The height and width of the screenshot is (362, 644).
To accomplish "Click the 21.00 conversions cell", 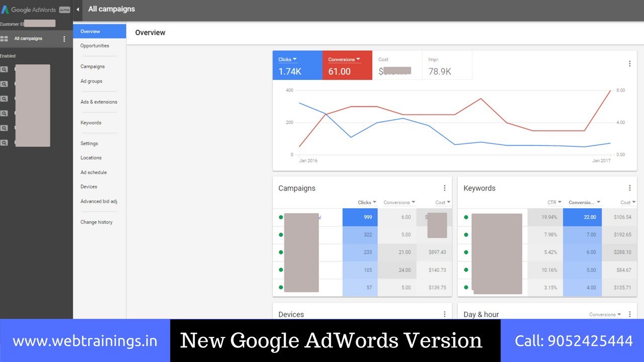I will 397,252.
